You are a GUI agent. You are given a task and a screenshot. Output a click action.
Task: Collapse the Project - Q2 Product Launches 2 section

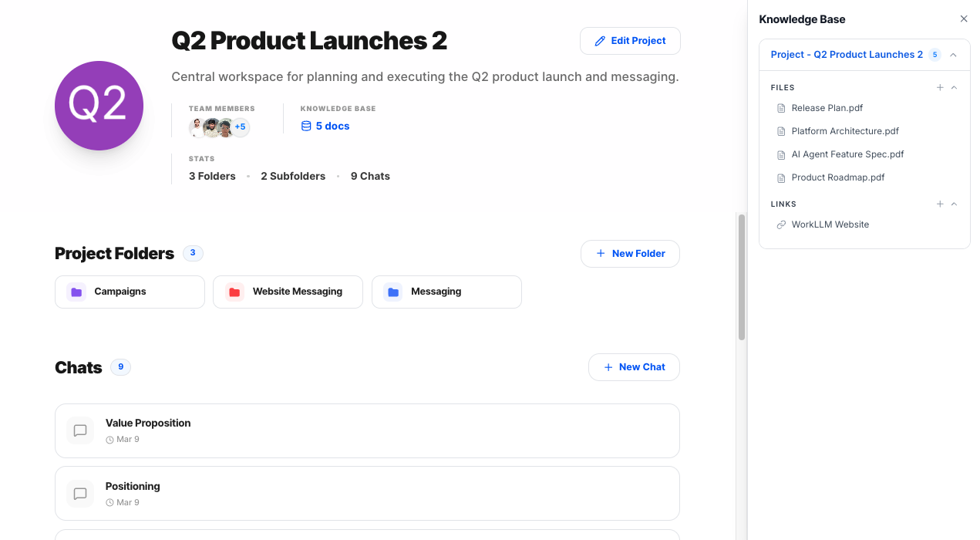954,55
